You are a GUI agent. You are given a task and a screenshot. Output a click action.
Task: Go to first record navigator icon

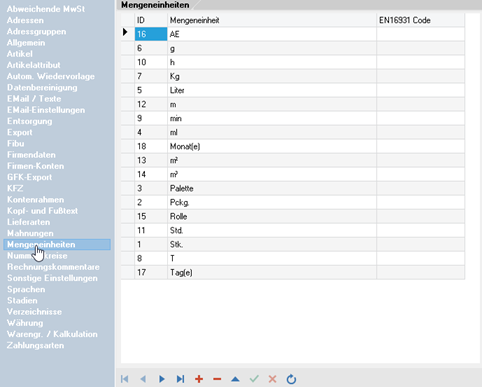point(125,379)
